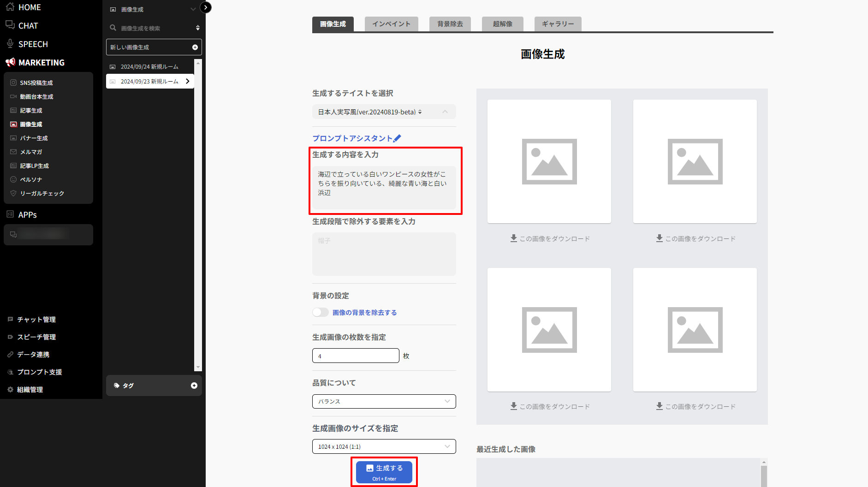The width and height of the screenshot is (868, 487).
Task: Click the pencil icon beside プロンプトアシスタント
Action: 398,138
